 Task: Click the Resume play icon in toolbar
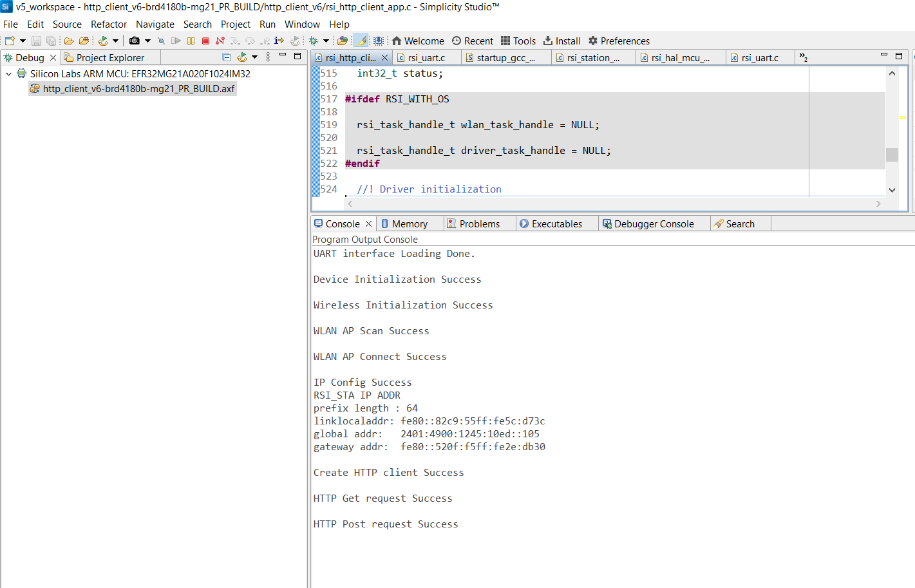coord(176,41)
